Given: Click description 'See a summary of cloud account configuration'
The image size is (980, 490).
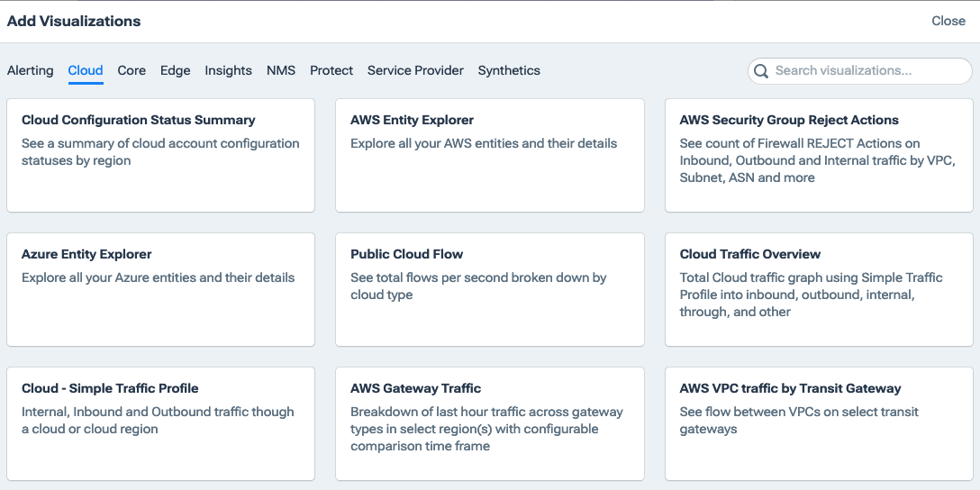Looking at the screenshot, I should pyautogui.click(x=160, y=151).
